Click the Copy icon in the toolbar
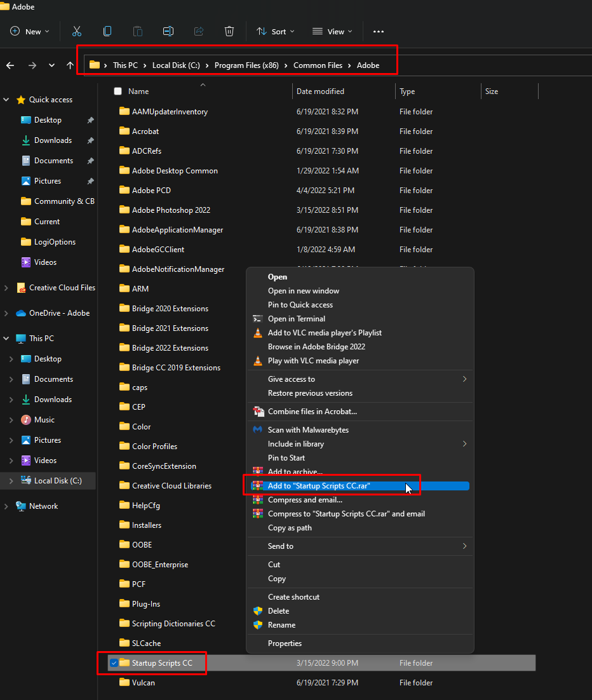Viewport: 592px width, 700px height. 107,31
